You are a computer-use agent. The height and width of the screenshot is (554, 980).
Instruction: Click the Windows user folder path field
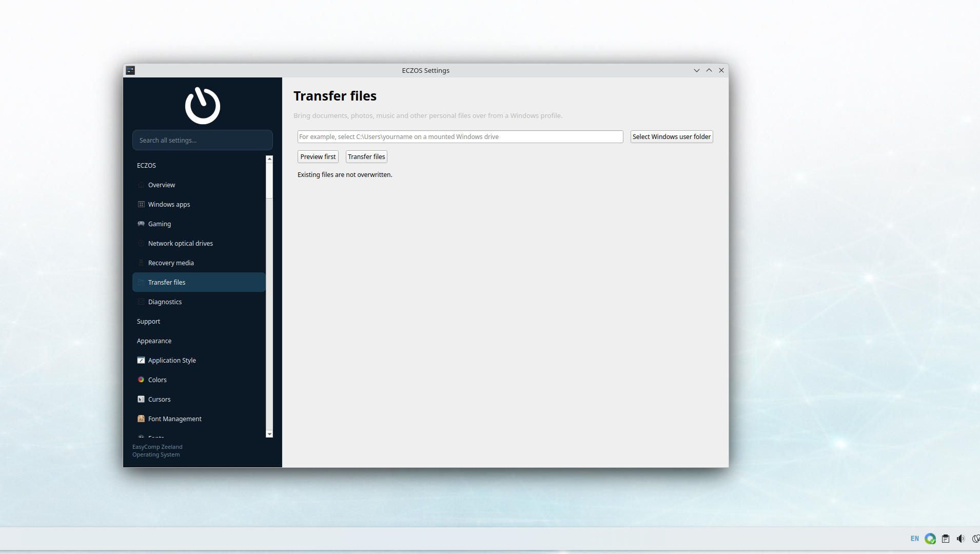pos(460,136)
